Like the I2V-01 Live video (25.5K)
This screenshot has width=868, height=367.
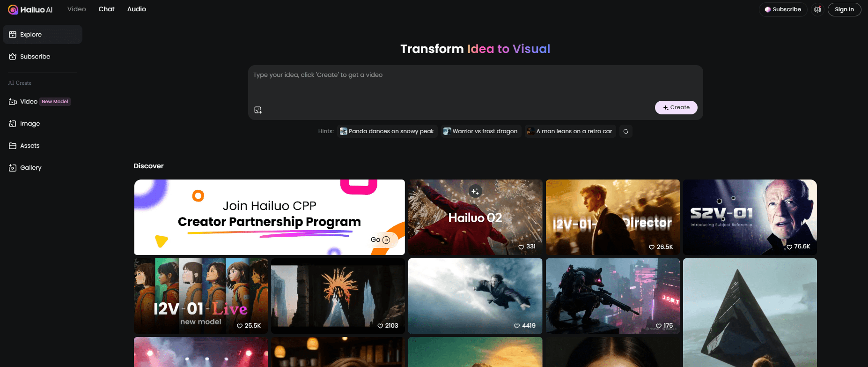click(x=240, y=326)
